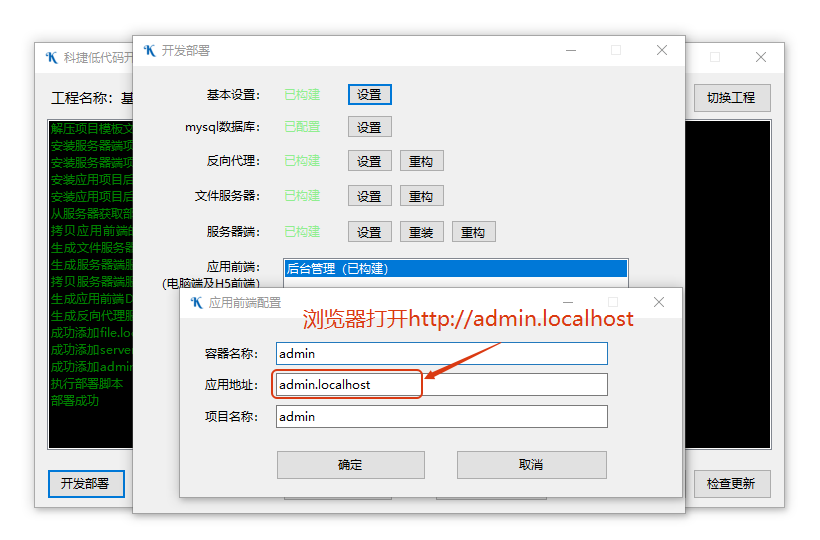The height and width of the screenshot is (540, 820).
Task: Click into the 应用地址 text field
Action: 441,385
